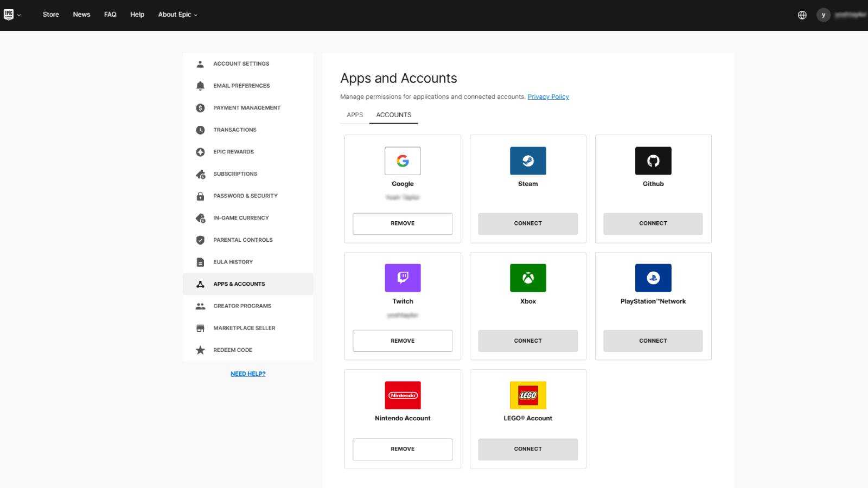The image size is (868, 488).
Task: Open Creator Programs text in sidebar
Action: (x=242, y=306)
